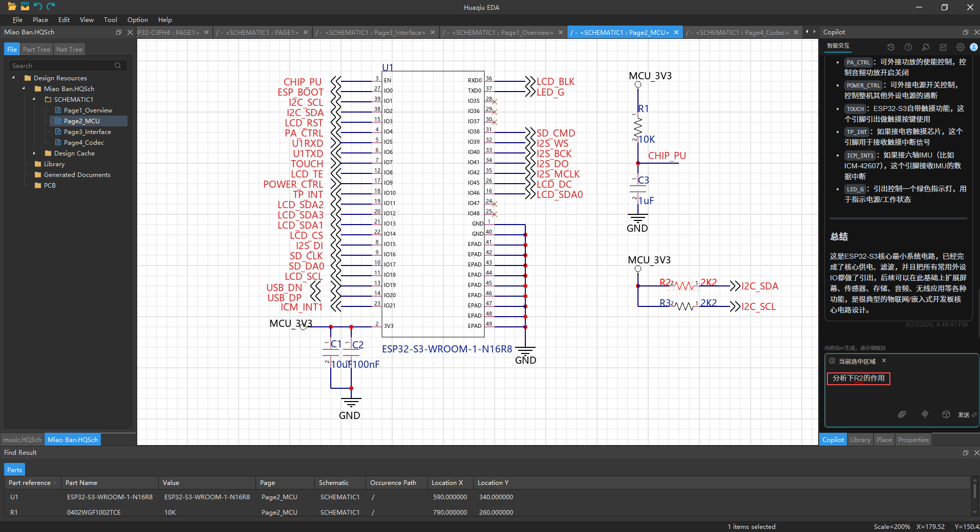Image resolution: width=980 pixels, height=532 pixels.
Task: Close the Page2_MCU schematic tab
Action: 676,32
